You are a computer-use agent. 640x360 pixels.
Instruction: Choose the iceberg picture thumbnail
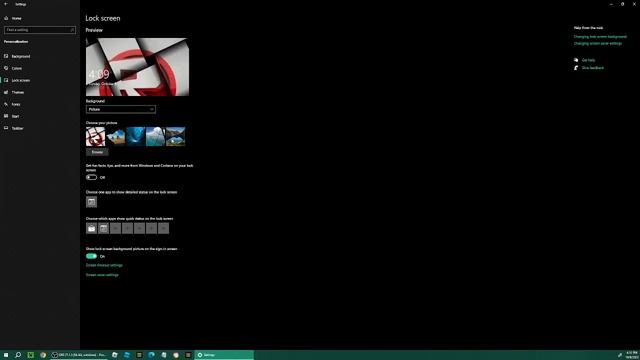coord(156,136)
